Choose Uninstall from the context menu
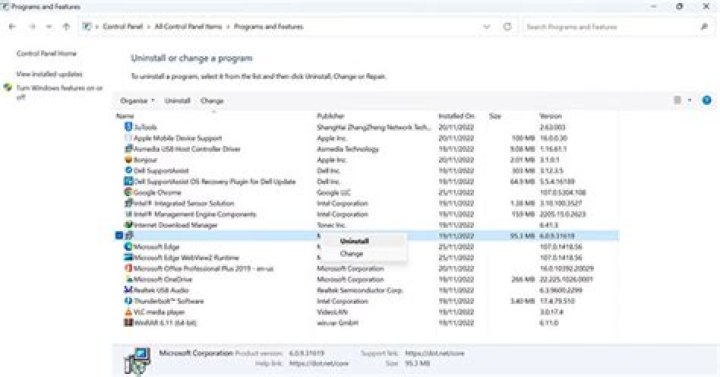This screenshot has width=720, height=377. pos(354,241)
